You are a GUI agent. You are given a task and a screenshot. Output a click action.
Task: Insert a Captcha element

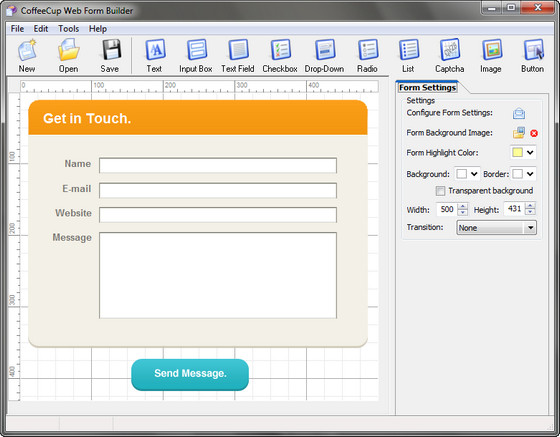pos(449,56)
